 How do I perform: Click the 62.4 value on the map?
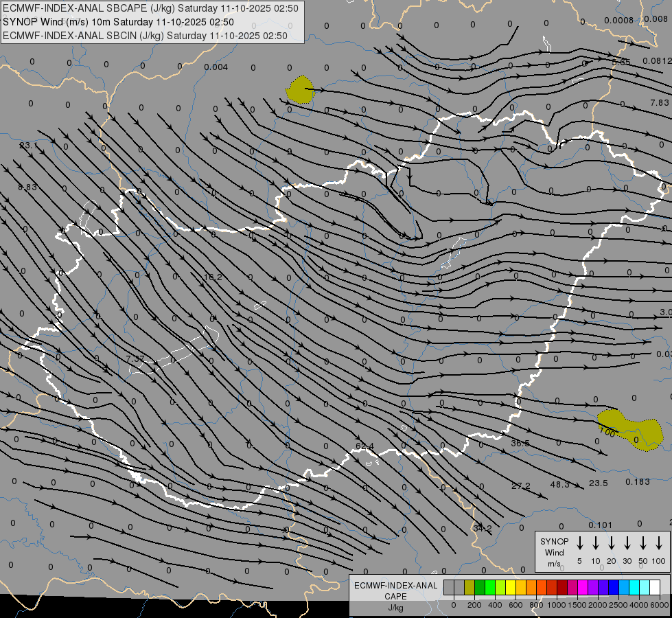pos(364,446)
